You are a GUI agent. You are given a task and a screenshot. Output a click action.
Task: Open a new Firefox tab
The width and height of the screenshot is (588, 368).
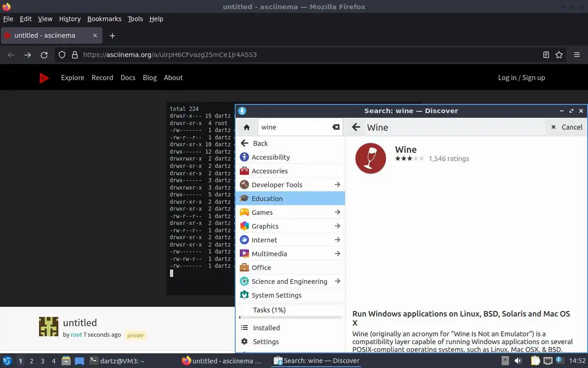point(112,35)
